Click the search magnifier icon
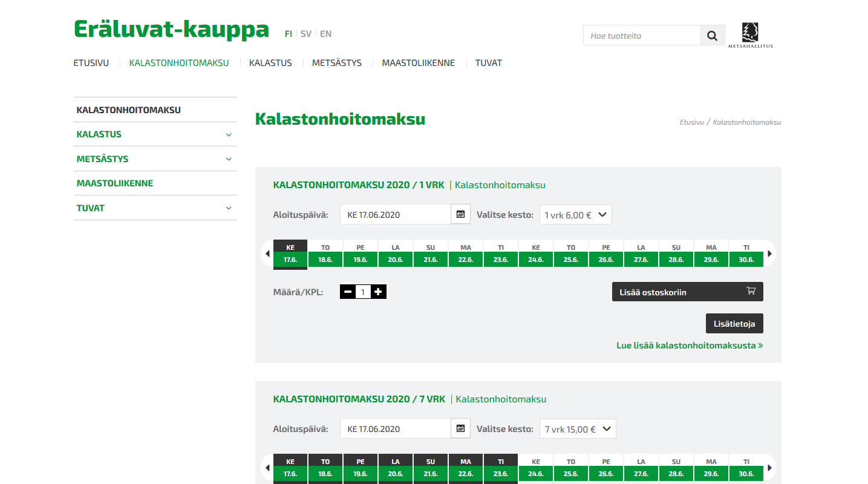The height and width of the screenshot is (484, 868). (712, 36)
